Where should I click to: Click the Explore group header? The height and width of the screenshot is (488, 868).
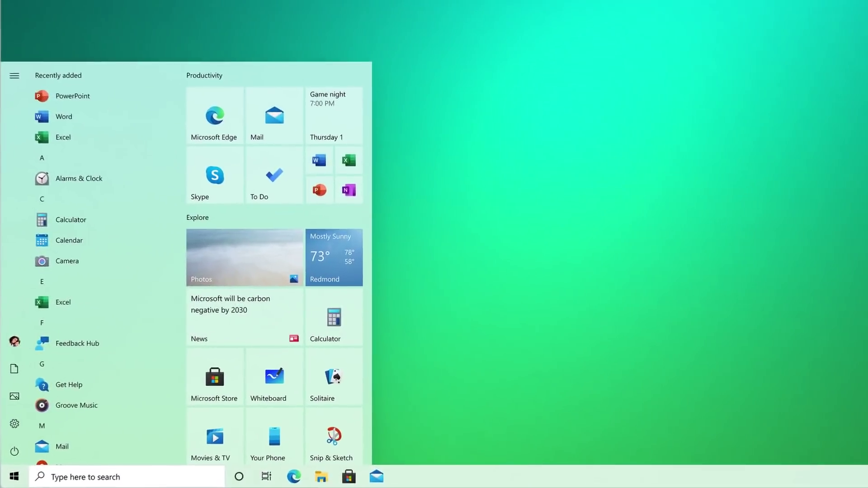click(x=198, y=217)
